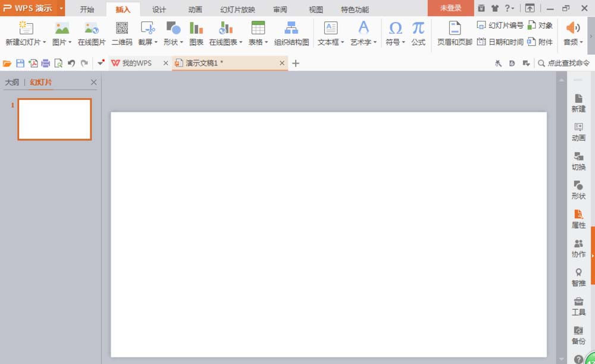This screenshot has height=364, width=595.
Task: Click the Open folder icon in quick toolbar
Action: click(7, 63)
